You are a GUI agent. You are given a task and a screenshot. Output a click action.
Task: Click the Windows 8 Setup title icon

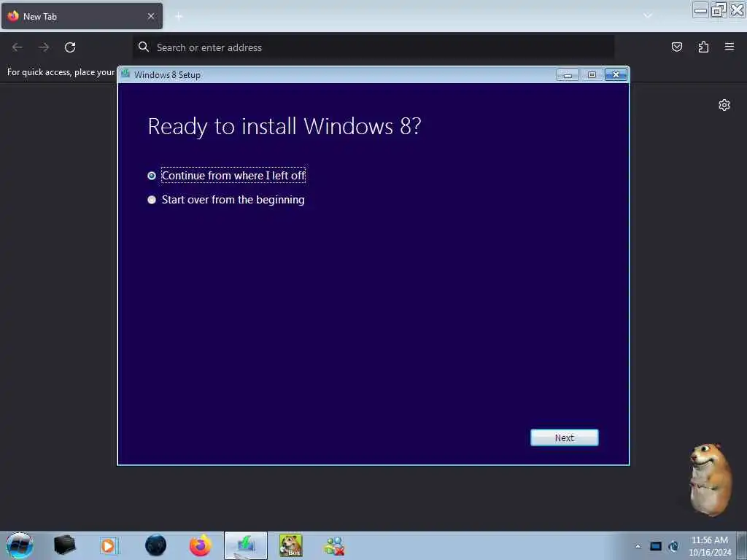click(125, 74)
